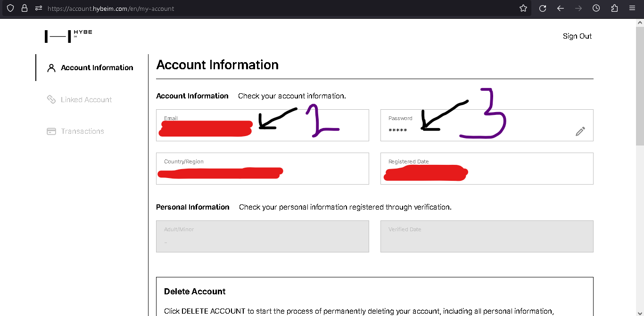
Task: Click the site security padlock icon
Action: point(25,8)
